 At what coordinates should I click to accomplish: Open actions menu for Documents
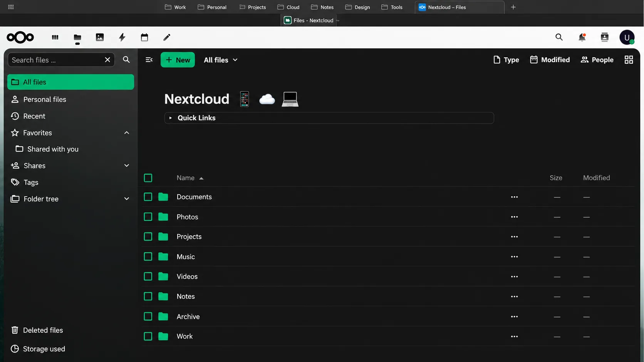click(x=514, y=197)
